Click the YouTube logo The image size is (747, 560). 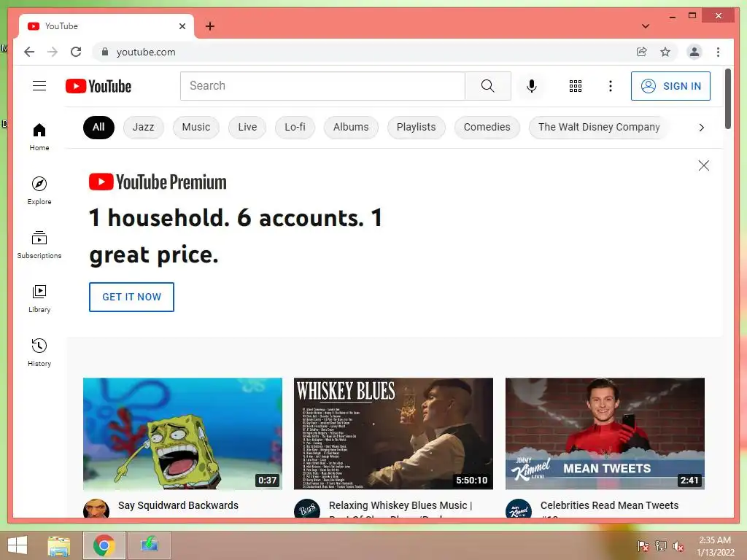tap(98, 86)
